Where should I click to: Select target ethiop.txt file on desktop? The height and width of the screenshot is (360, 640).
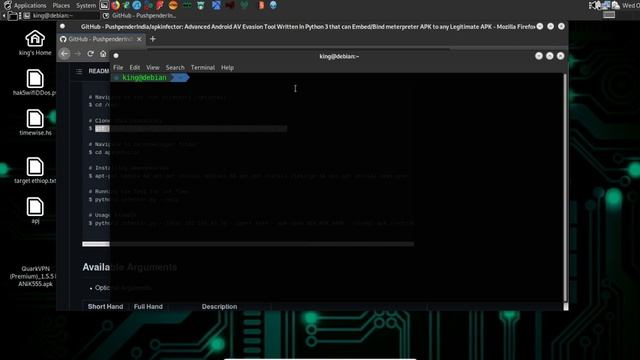pos(35,170)
